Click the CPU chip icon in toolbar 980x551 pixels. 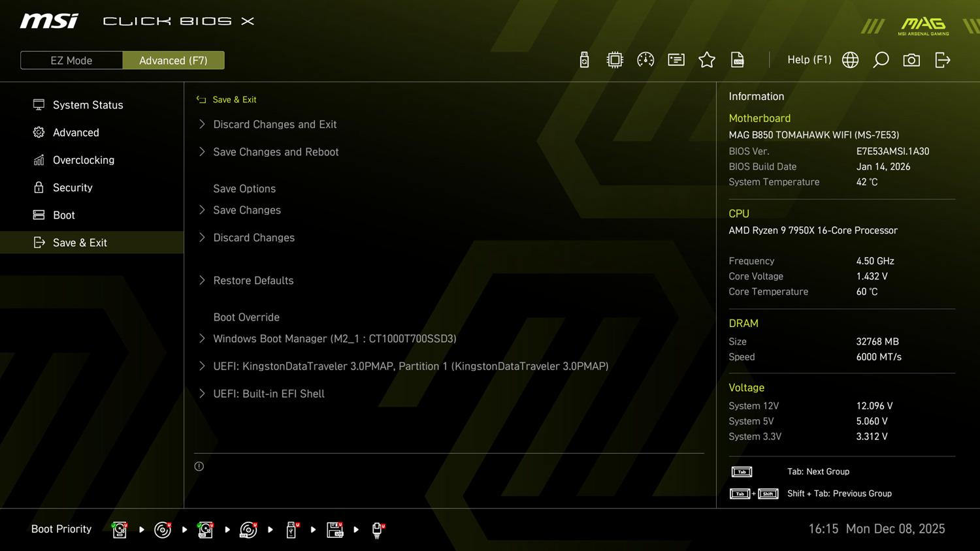[x=615, y=60]
